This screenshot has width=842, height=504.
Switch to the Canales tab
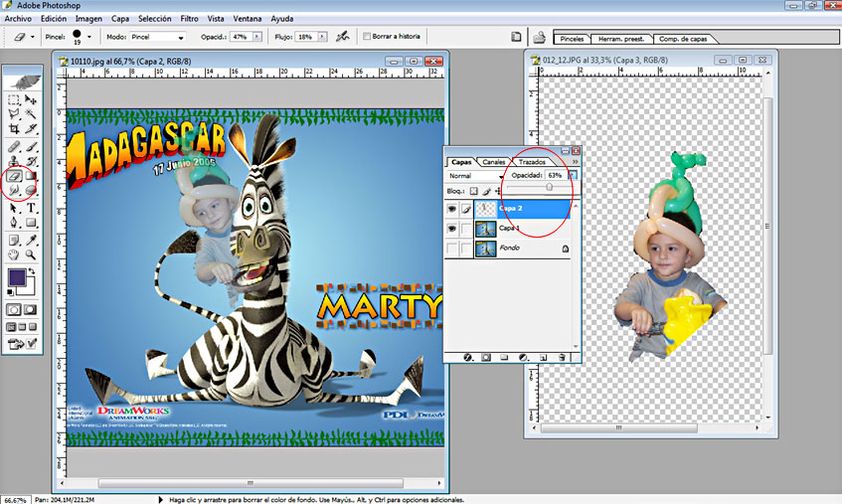493,162
